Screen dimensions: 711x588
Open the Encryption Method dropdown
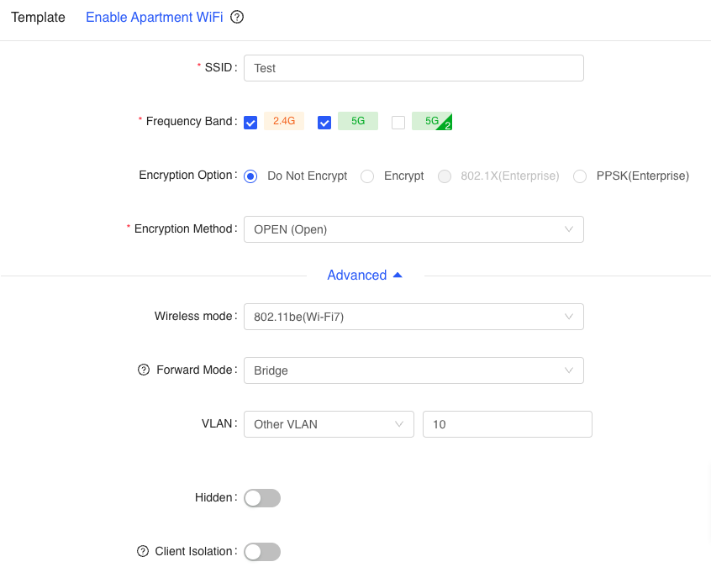point(413,229)
